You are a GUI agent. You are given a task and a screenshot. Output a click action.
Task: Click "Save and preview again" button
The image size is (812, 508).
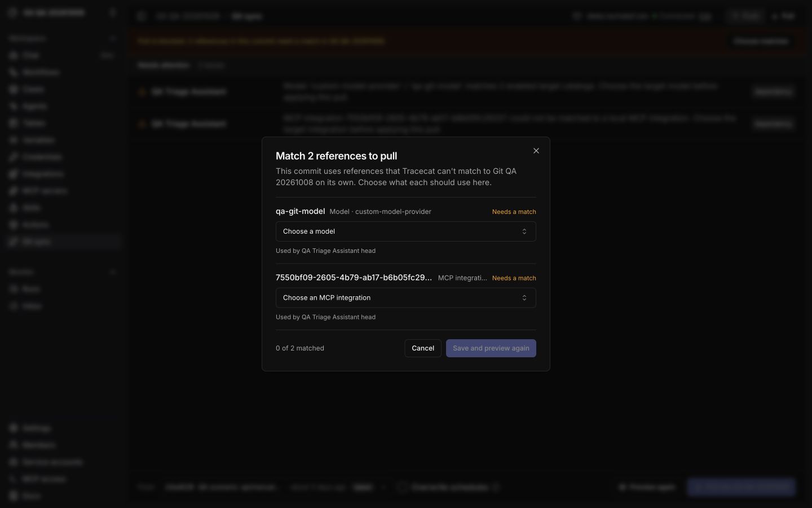pyautogui.click(x=491, y=348)
